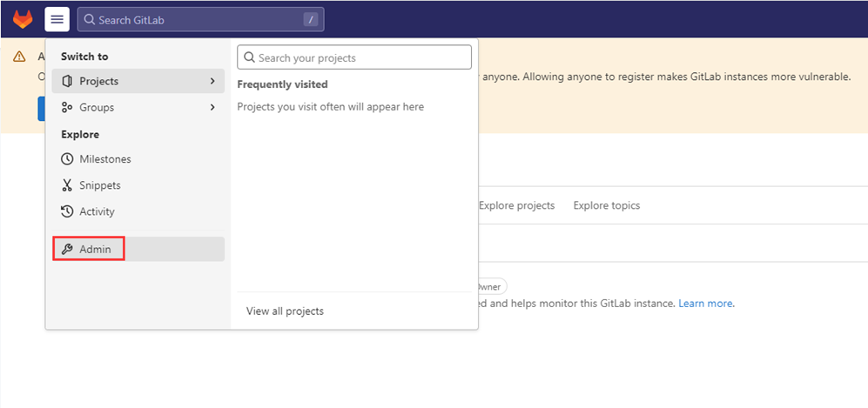Click the Projects cube icon
This screenshot has width=868, height=408.
click(68, 81)
